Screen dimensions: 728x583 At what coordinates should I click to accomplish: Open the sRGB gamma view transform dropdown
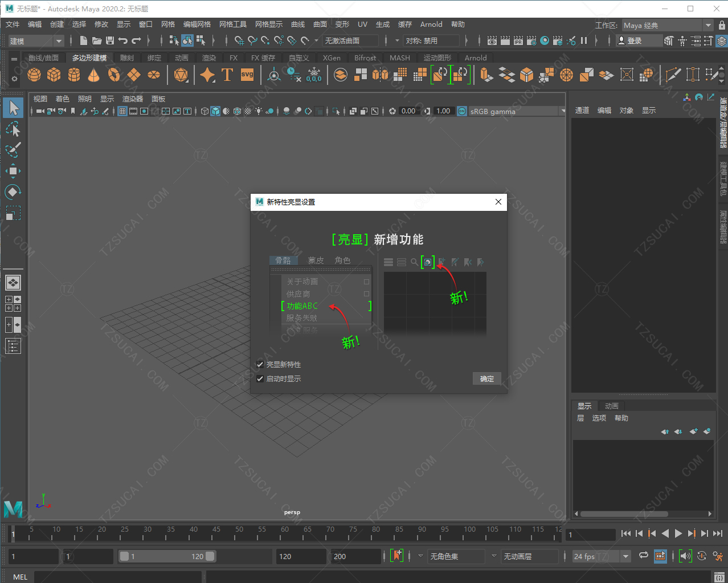pos(517,111)
